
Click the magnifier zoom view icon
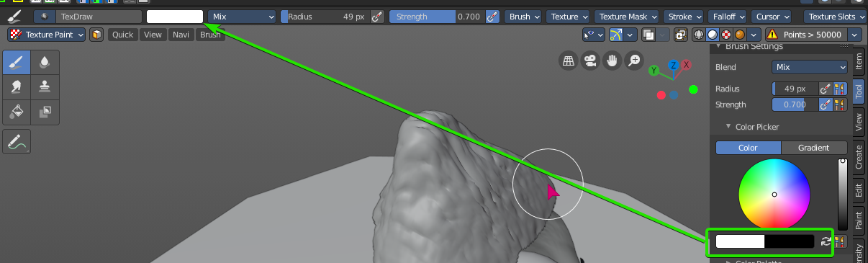click(x=635, y=61)
